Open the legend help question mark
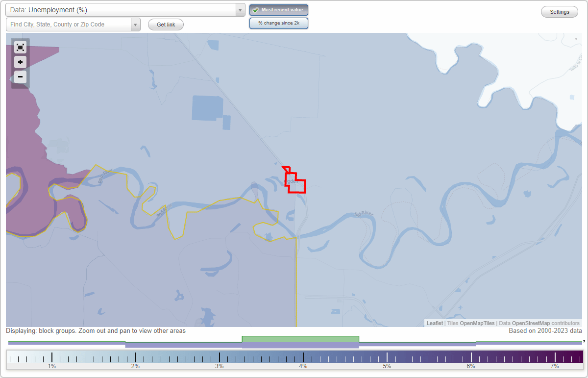The width and height of the screenshot is (588, 378). (584, 342)
